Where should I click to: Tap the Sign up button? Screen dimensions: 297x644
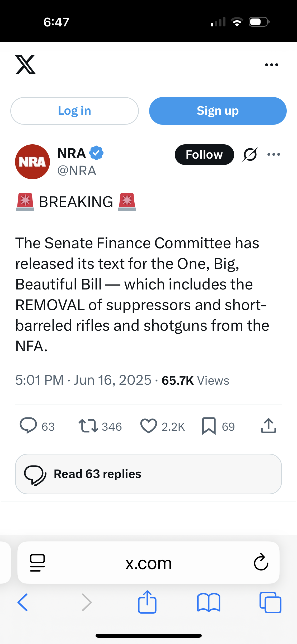[x=218, y=111]
